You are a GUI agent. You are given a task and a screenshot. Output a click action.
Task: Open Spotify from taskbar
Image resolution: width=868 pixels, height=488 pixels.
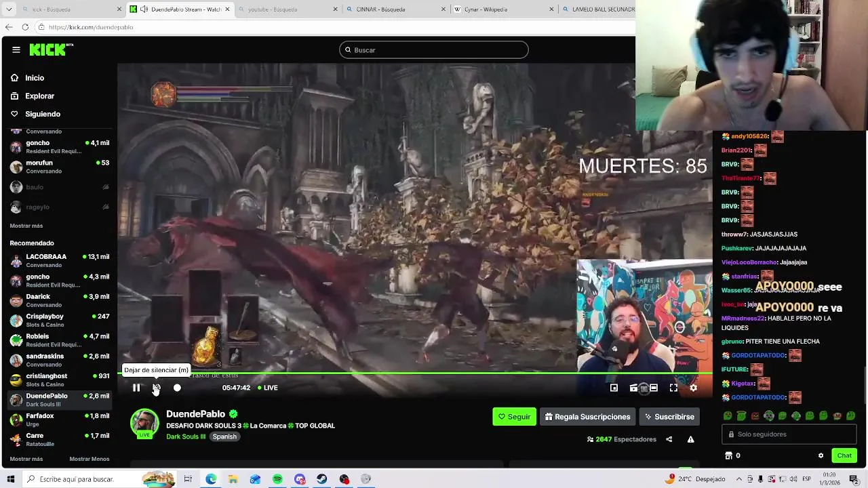click(277, 479)
